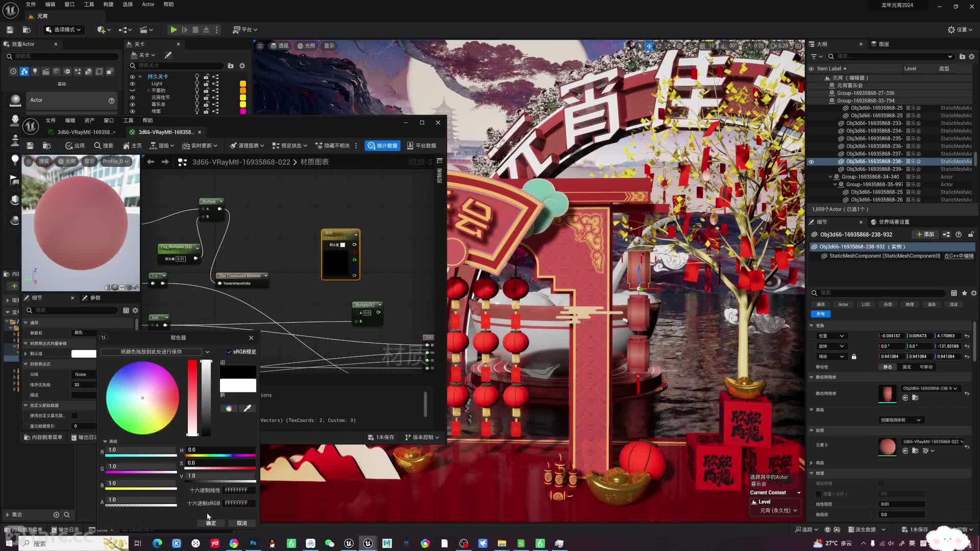
Task: Click the outliner settings gear icon
Action: click(972, 57)
